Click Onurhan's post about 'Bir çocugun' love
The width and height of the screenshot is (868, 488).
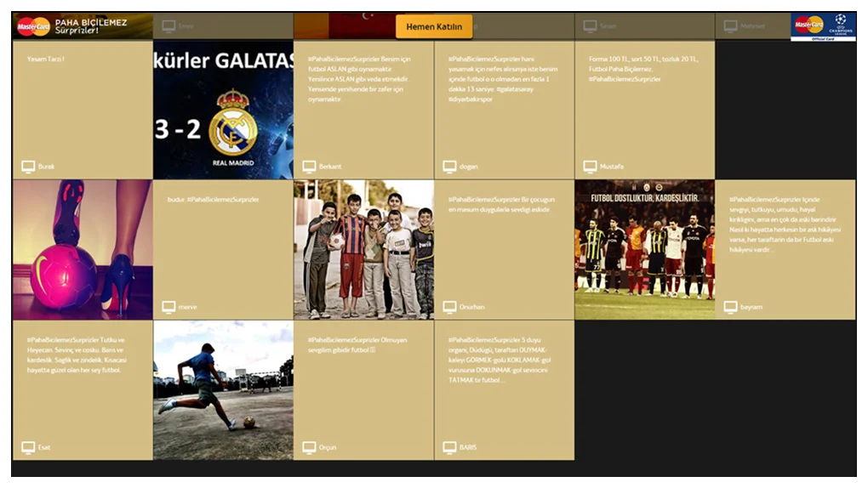coord(501,205)
